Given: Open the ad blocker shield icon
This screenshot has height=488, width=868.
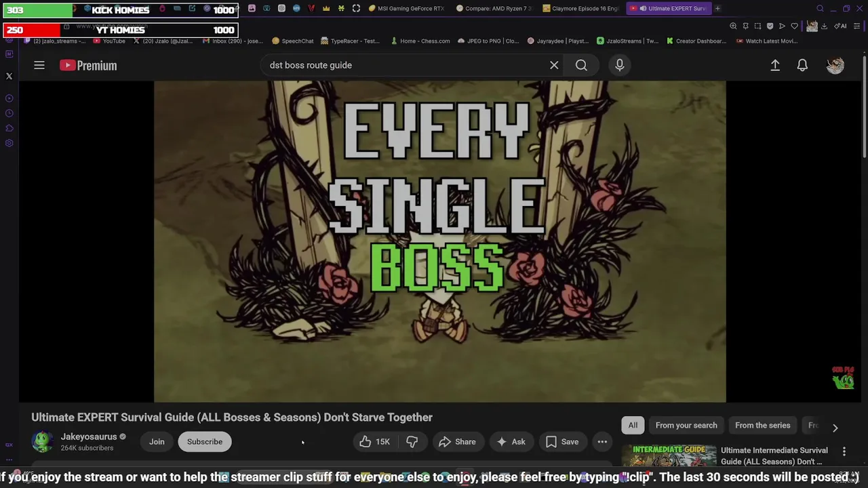Looking at the screenshot, I should coord(770,26).
